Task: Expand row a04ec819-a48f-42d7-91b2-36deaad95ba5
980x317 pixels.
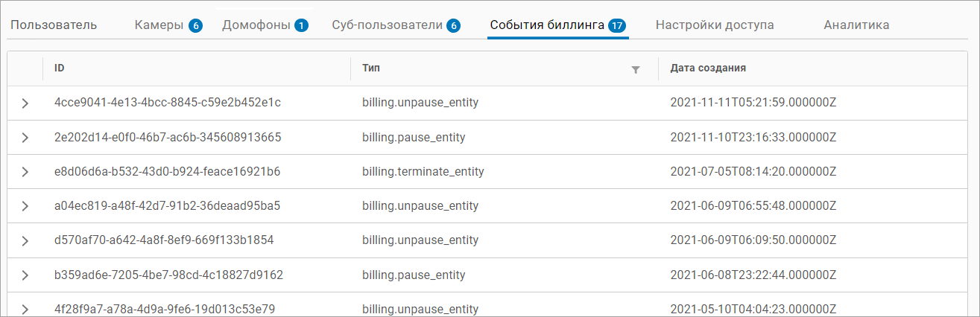Action: click(25, 206)
